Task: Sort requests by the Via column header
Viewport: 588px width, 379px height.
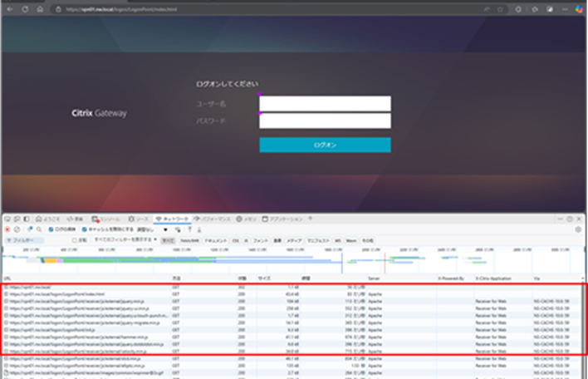Action: tap(557, 278)
